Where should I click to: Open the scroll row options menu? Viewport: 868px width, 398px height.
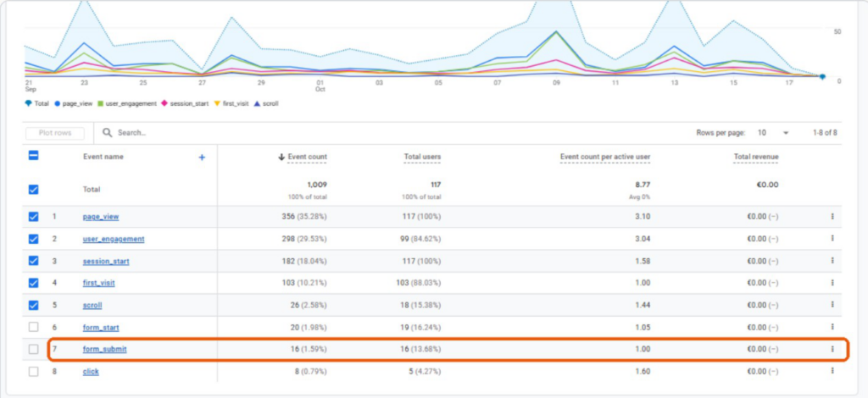pos(832,305)
